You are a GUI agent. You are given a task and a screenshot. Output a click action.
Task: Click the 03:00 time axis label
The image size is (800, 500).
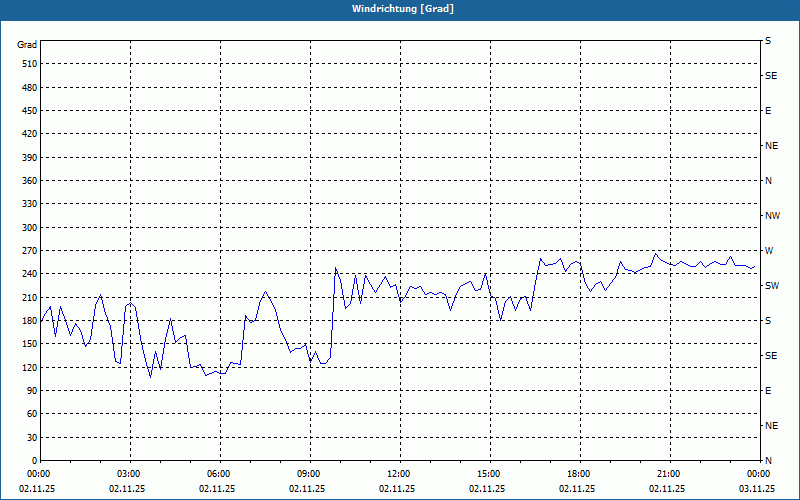[130, 474]
